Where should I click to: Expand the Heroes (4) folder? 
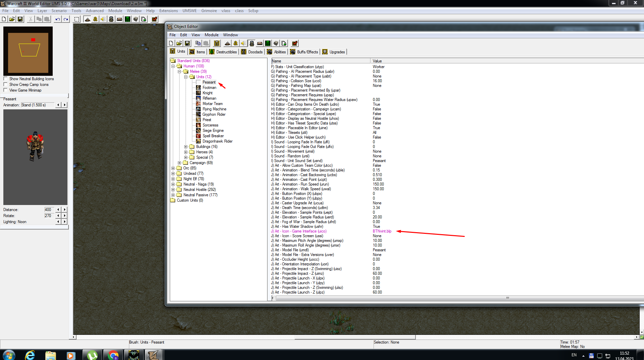tap(186, 152)
